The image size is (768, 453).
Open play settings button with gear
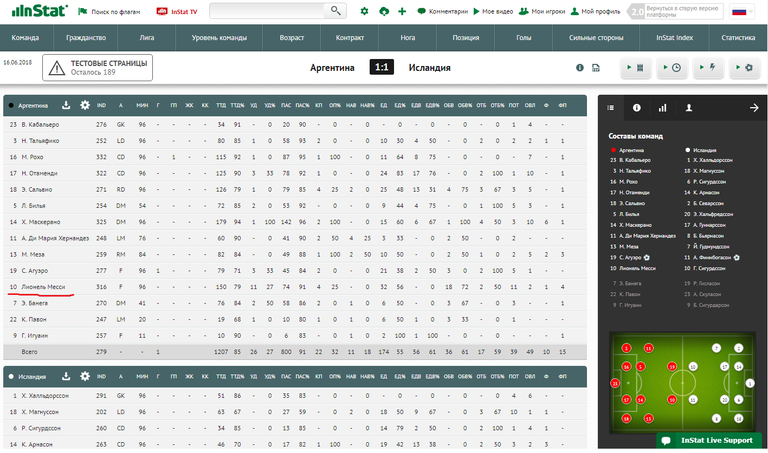(x=744, y=68)
